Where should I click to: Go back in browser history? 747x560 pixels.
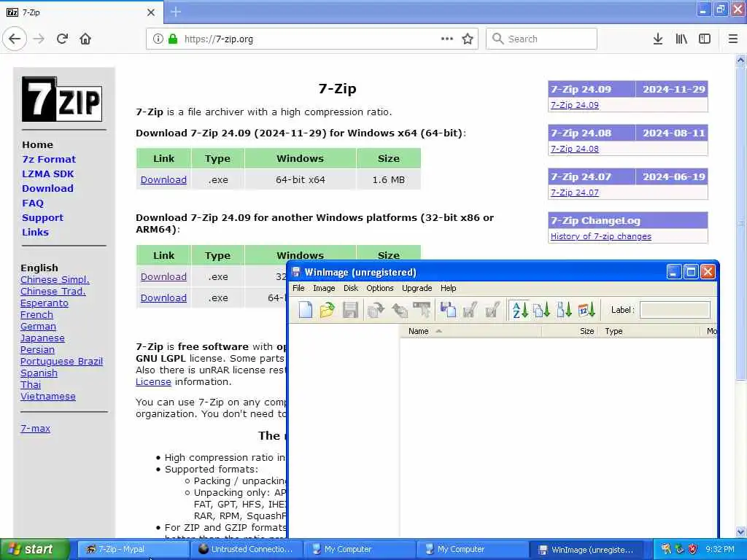pos(15,39)
